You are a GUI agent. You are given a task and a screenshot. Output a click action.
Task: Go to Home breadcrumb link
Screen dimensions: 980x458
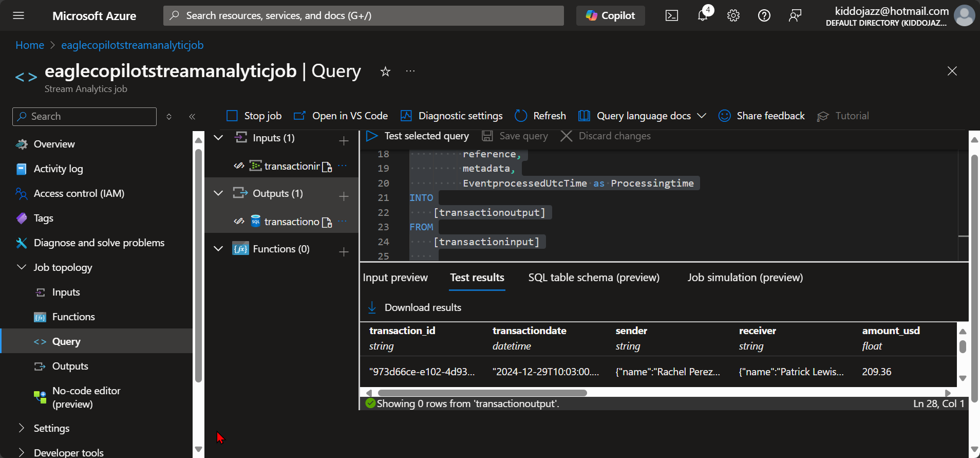(30, 45)
